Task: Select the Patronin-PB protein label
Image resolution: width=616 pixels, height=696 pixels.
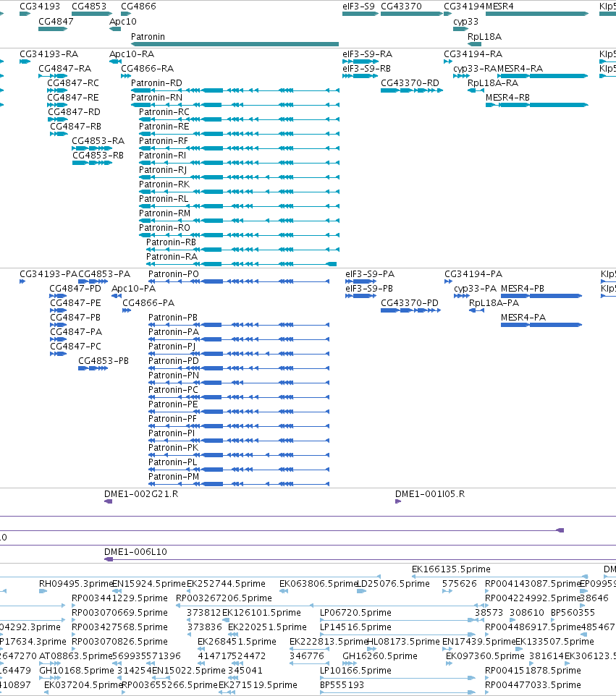Action: point(173,318)
